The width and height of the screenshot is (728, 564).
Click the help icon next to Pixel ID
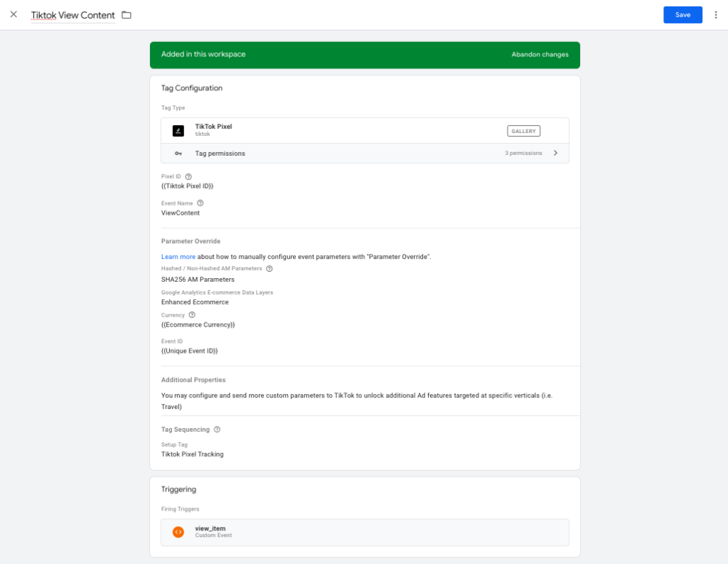[x=188, y=176]
